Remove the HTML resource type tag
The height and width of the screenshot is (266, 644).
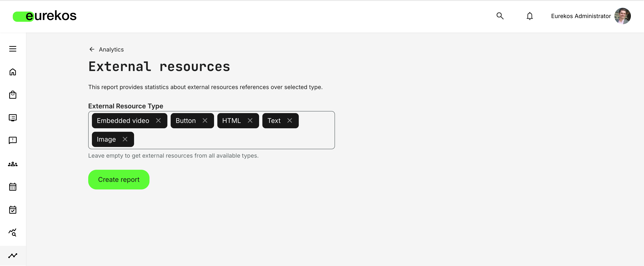250,120
